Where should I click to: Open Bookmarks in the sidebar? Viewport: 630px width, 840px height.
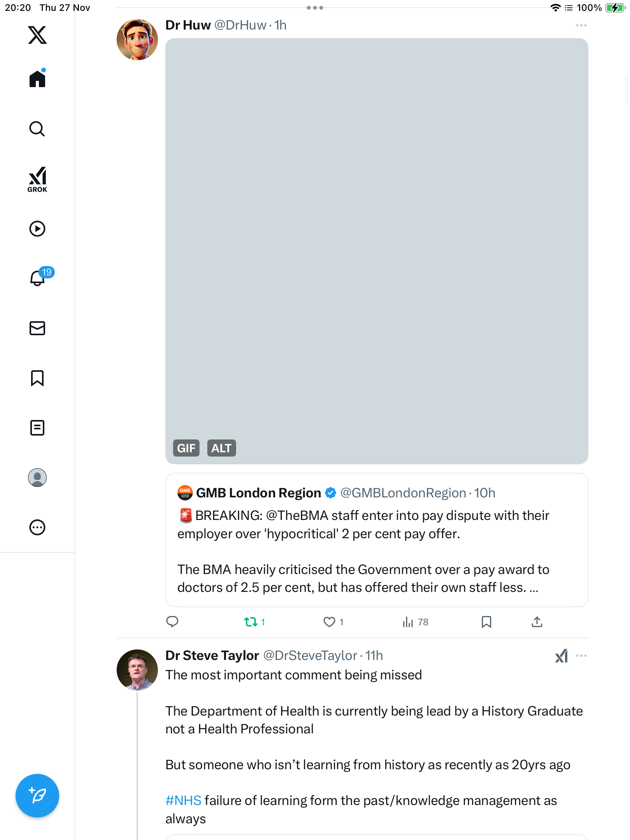(37, 378)
